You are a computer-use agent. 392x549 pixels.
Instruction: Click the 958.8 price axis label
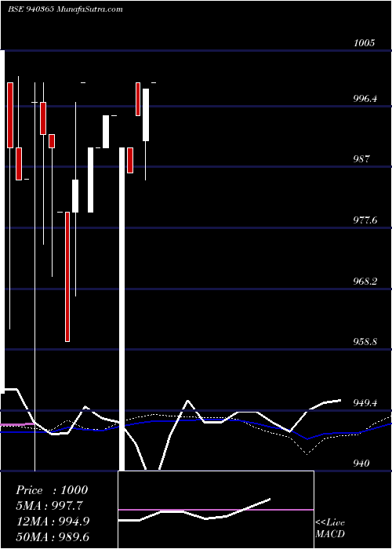click(x=365, y=342)
